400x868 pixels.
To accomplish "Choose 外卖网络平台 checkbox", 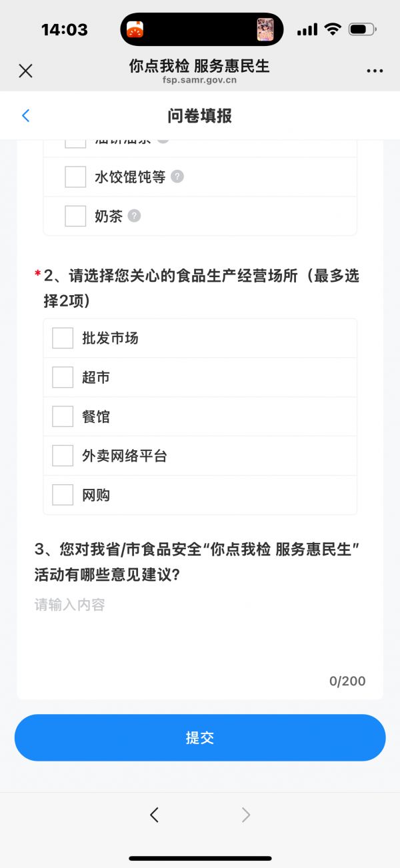I will click(63, 456).
